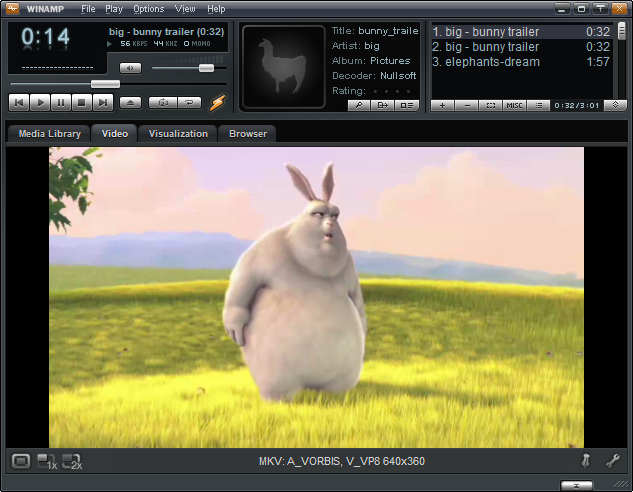Open the playlist MISC menu
Screen dimensions: 633x492
[x=514, y=105]
